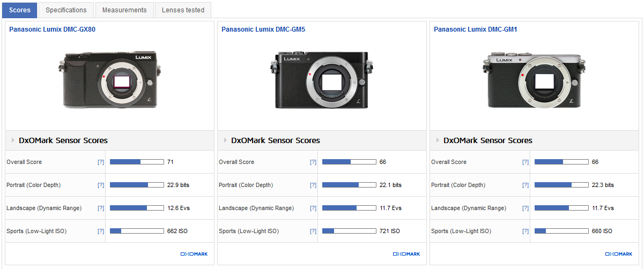
Task: Click help icon for GX80 Portrait Color Depth
Action: click(x=100, y=185)
